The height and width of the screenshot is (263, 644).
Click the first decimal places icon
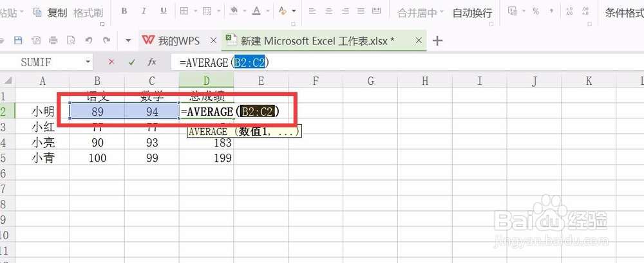569,12
